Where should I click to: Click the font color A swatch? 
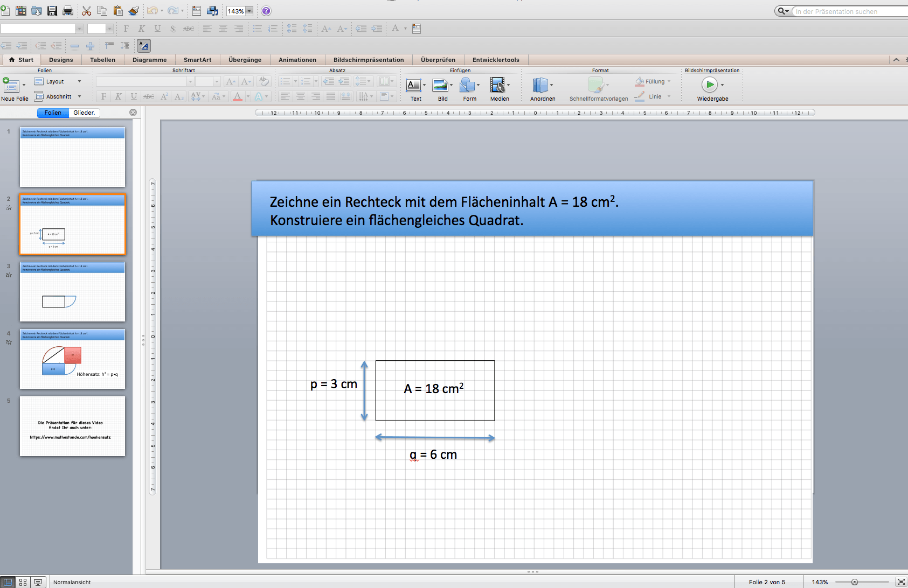click(x=238, y=96)
